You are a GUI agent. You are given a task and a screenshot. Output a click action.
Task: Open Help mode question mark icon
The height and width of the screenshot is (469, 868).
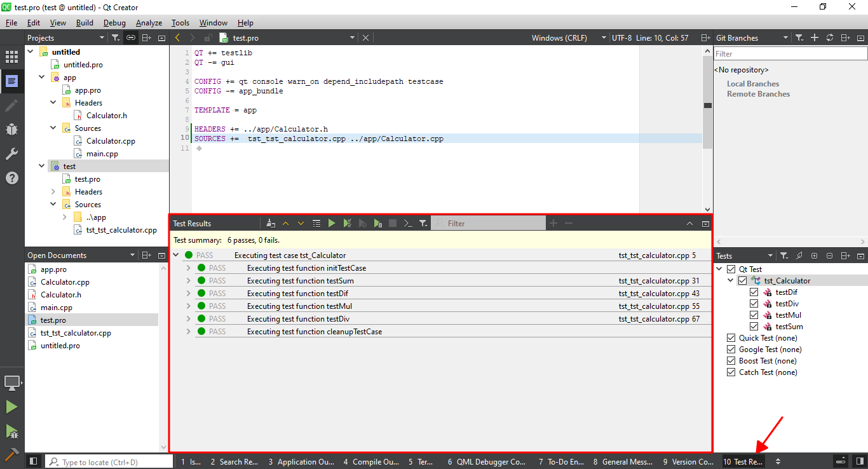(11, 178)
